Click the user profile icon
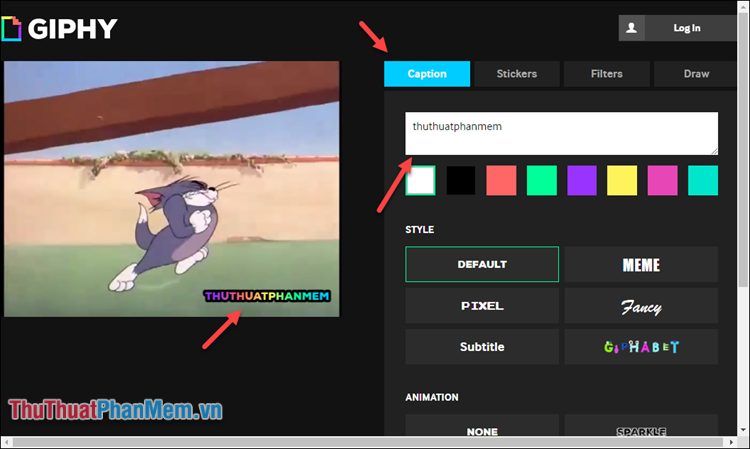The width and height of the screenshot is (750, 449). [x=631, y=28]
